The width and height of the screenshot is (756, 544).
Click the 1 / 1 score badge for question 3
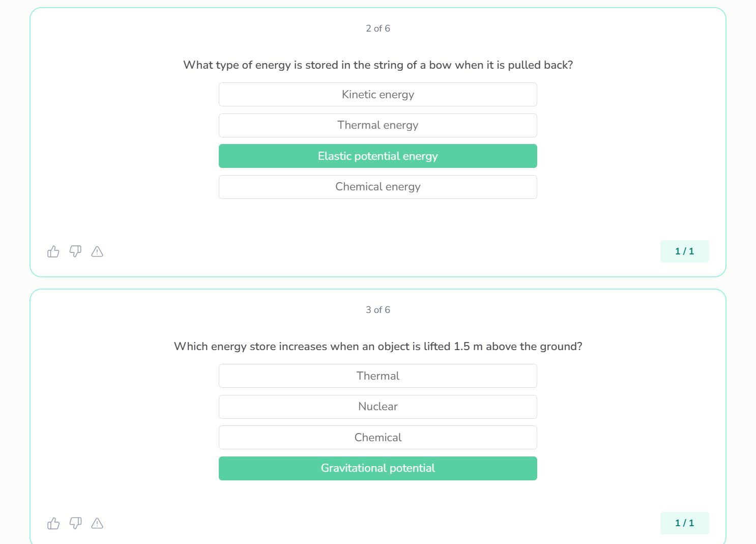click(x=684, y=523)
